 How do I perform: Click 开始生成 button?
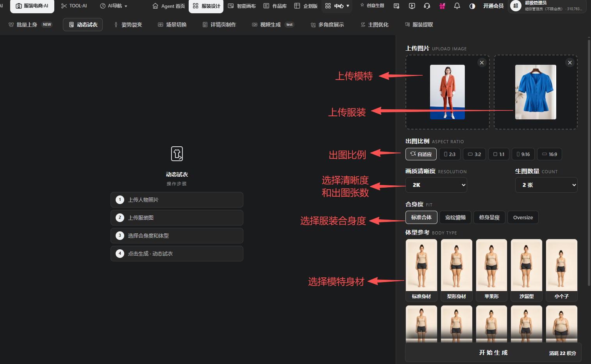point(493,352)
